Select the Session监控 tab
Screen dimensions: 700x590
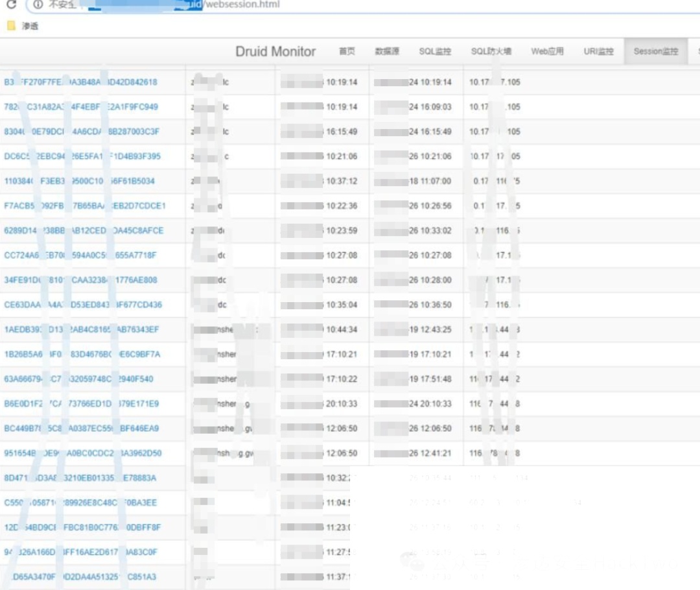click(656, 51)
